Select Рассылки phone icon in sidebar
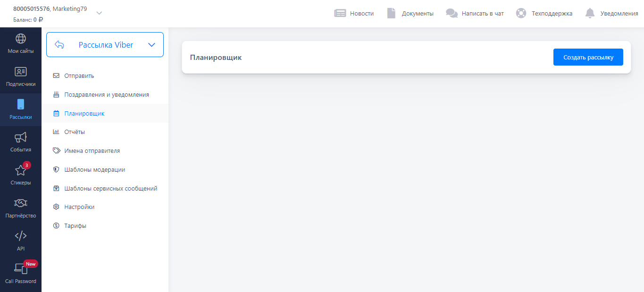 click(21, 105)
